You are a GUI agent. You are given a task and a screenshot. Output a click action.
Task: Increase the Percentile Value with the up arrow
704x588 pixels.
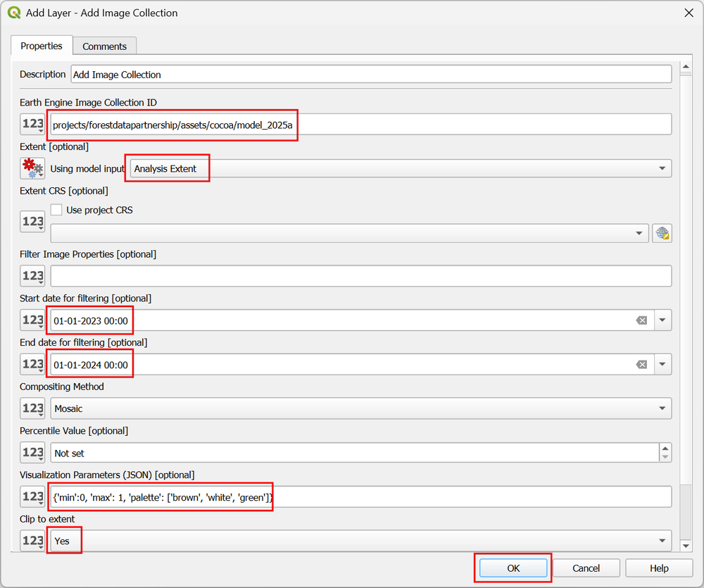[665, 448]
